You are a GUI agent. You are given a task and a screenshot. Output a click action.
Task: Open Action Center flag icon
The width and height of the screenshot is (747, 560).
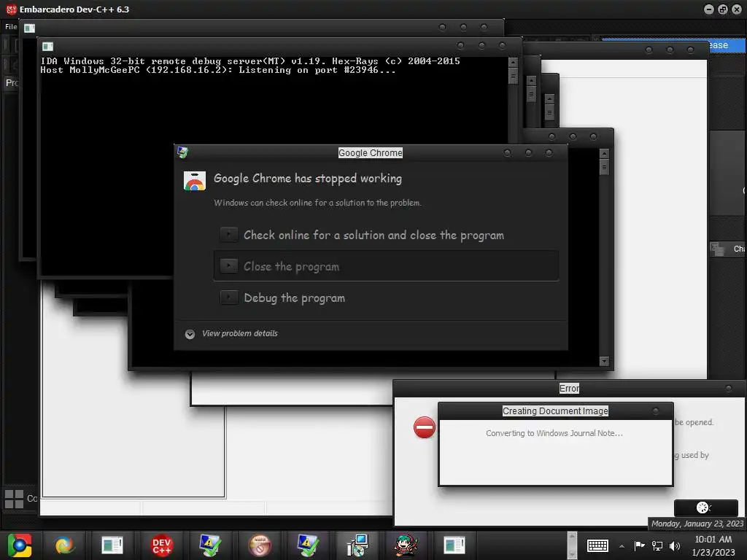point(639,545)
